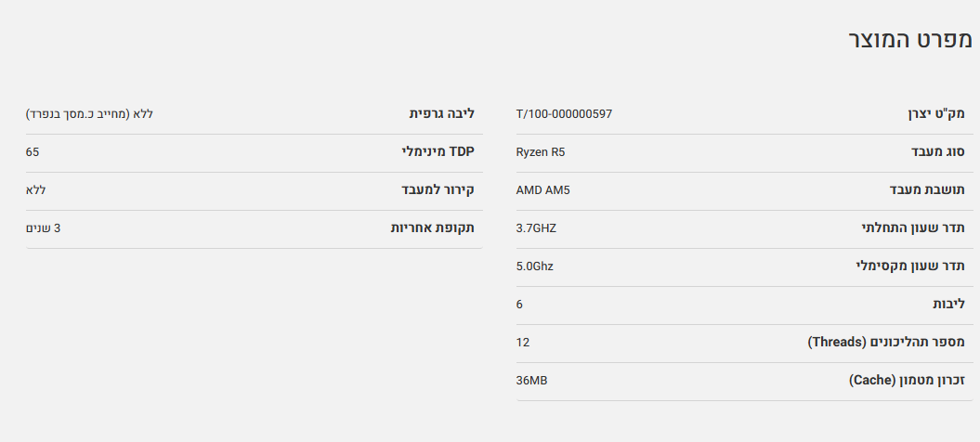Select the קירור למעבד label
The image size is (980, 442).
pos(438,190)
